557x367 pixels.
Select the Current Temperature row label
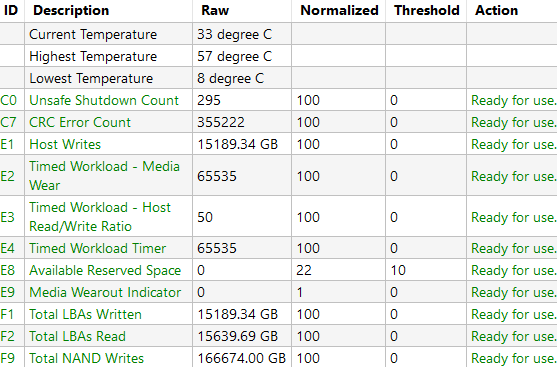[x=93, y=34]
